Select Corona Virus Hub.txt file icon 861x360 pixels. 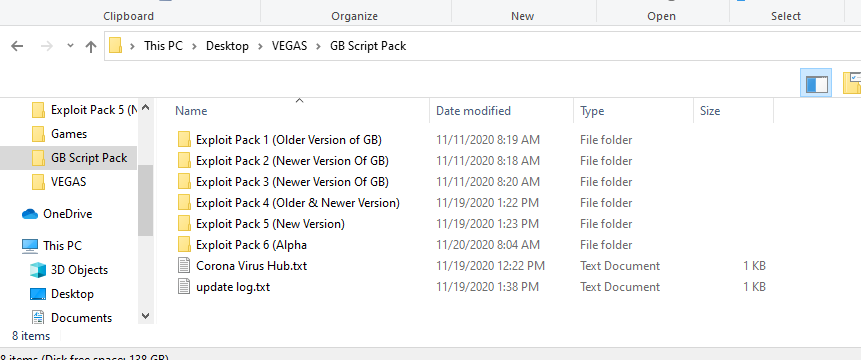tap(184, 266)
